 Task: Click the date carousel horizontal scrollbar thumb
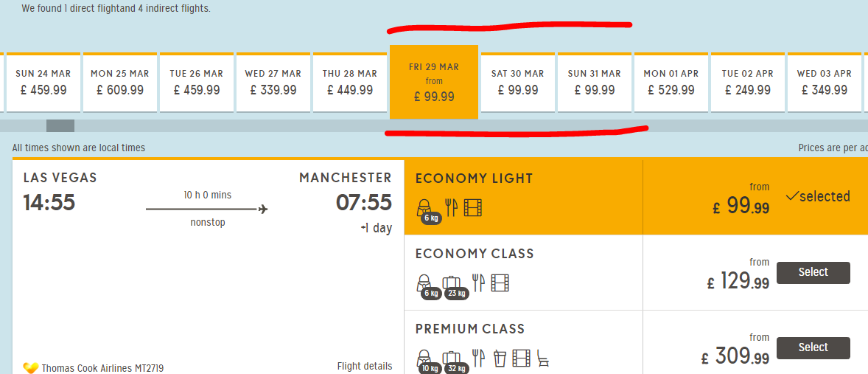(x=60, y=126)
